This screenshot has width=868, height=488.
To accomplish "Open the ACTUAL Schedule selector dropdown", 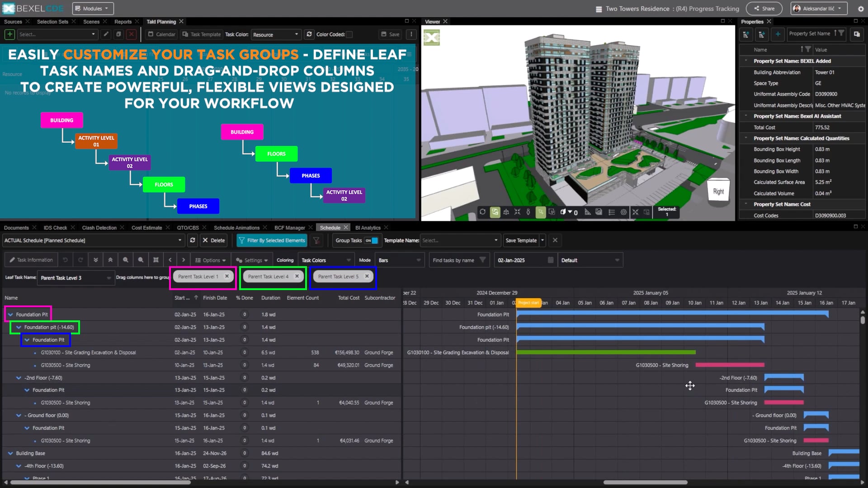I will (93, 240).
